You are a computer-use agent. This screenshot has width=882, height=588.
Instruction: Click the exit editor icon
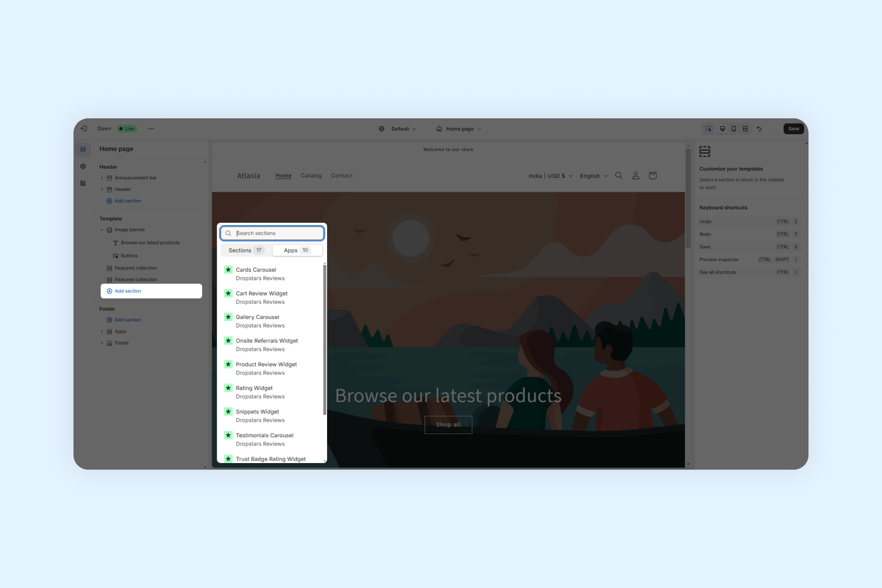point(84,129)
